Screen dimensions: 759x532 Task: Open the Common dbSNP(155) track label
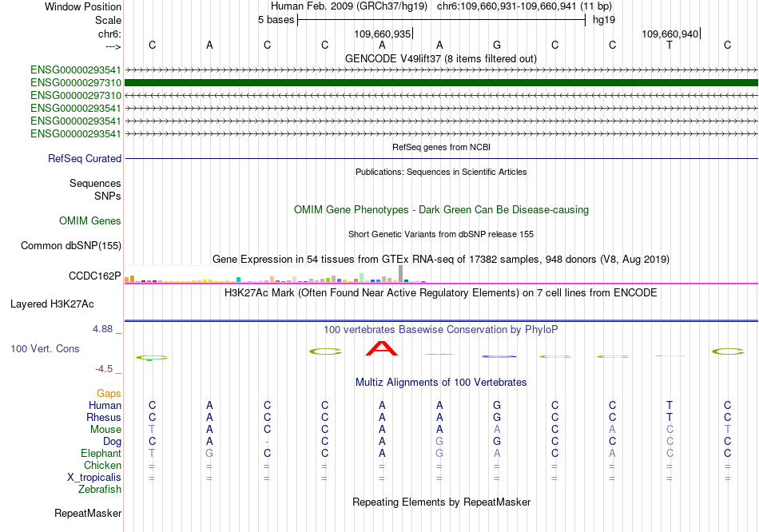71,245
